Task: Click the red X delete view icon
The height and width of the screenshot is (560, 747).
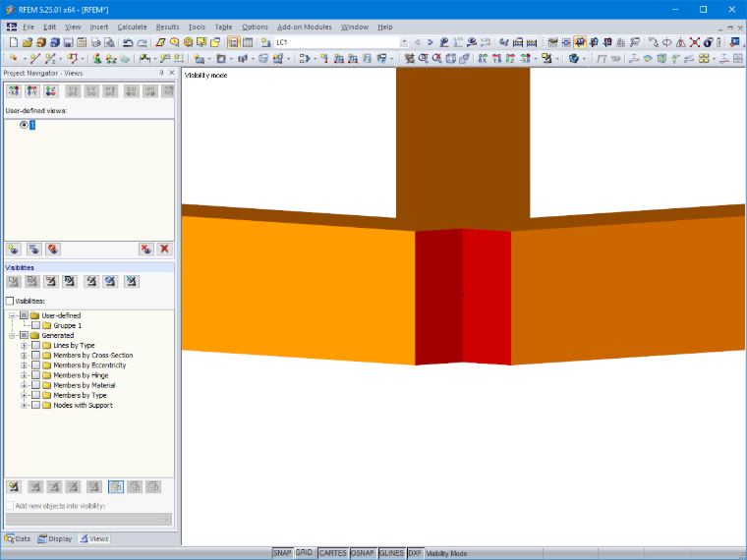Action: [x=165, y=249]
